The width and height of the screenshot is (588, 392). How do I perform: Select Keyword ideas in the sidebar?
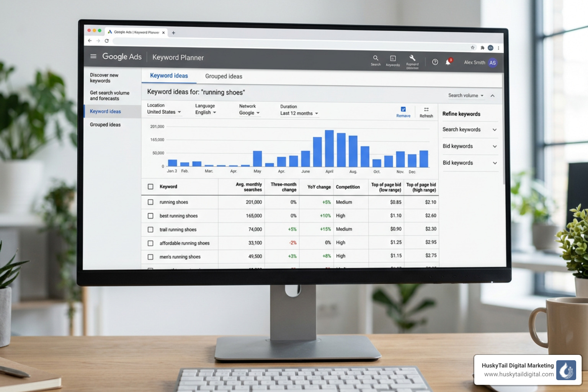(x=105, y=111)
